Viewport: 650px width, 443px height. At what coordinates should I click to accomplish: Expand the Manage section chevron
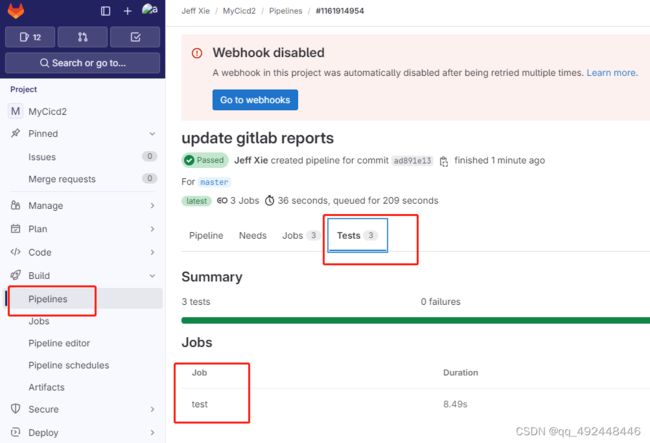152,206
